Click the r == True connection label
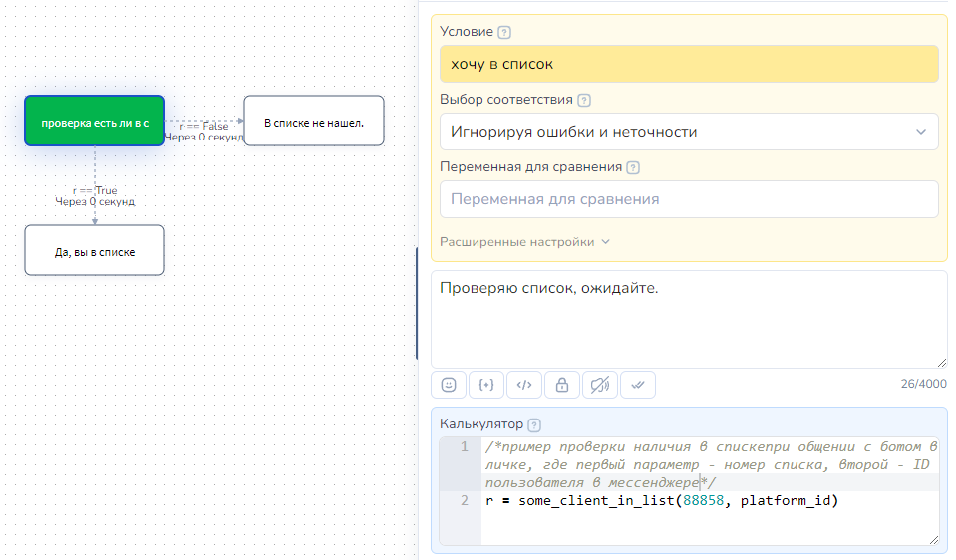The height and width of the screenshot is (560, 956). click(x=95, y=190)
